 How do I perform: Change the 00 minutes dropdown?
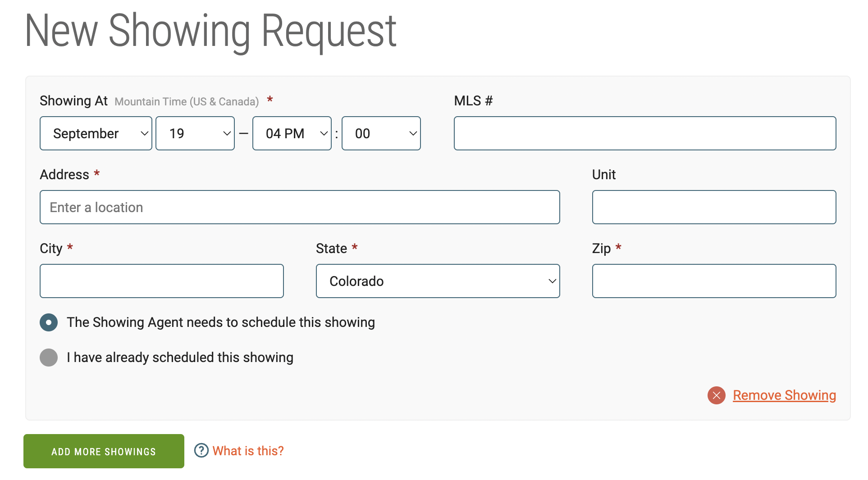[x=381, y=133]
